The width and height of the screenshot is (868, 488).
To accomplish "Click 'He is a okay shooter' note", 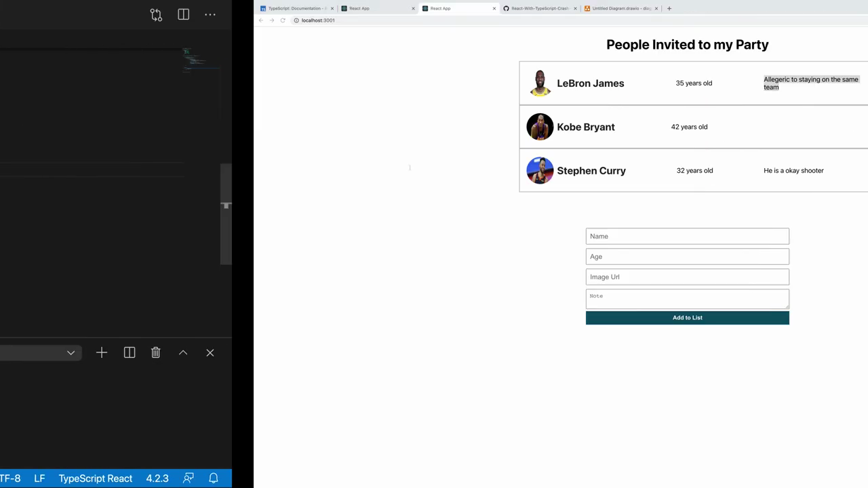I will [x=793, y=171].
